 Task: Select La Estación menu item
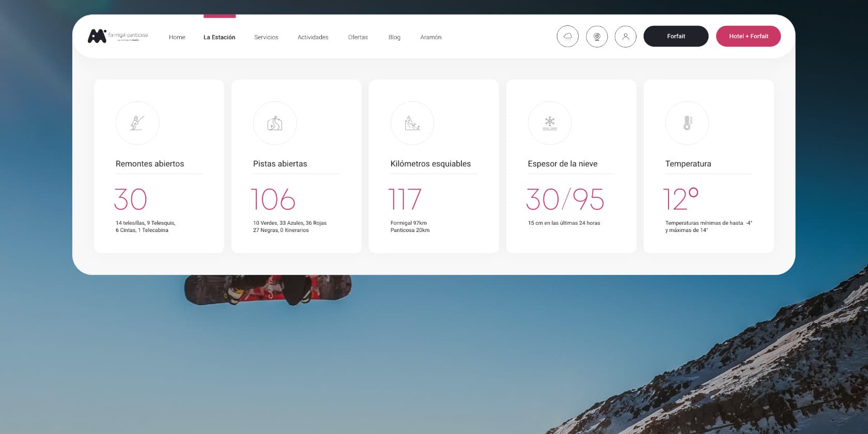(219, 37)
